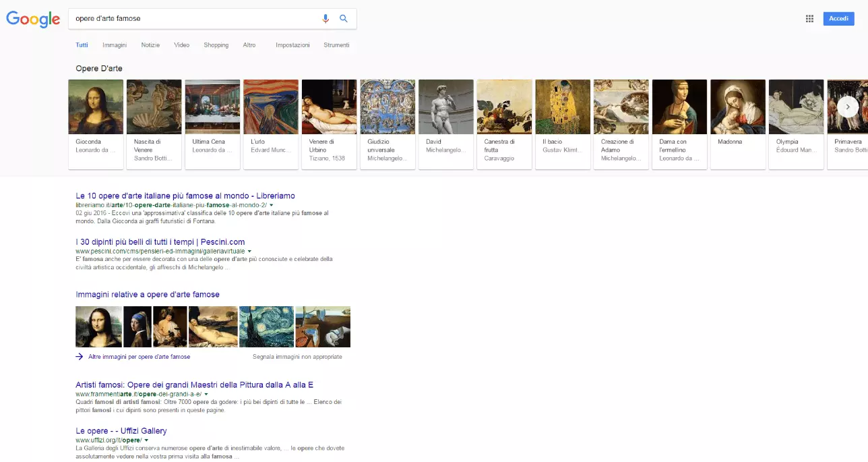Select the Tutti tab
868x462 pixels.
tap(82, 45)
